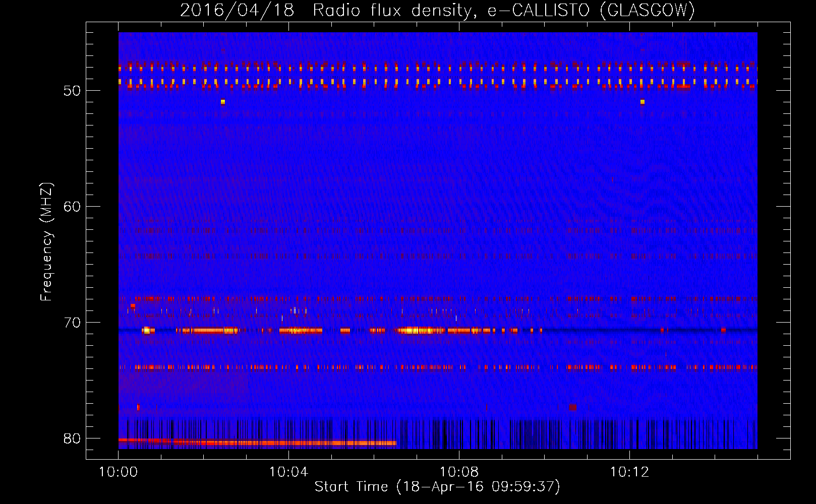This screenshot has height=504, width=816.
Task: Click the 10:12 time tick label
Action: point(629,472)
